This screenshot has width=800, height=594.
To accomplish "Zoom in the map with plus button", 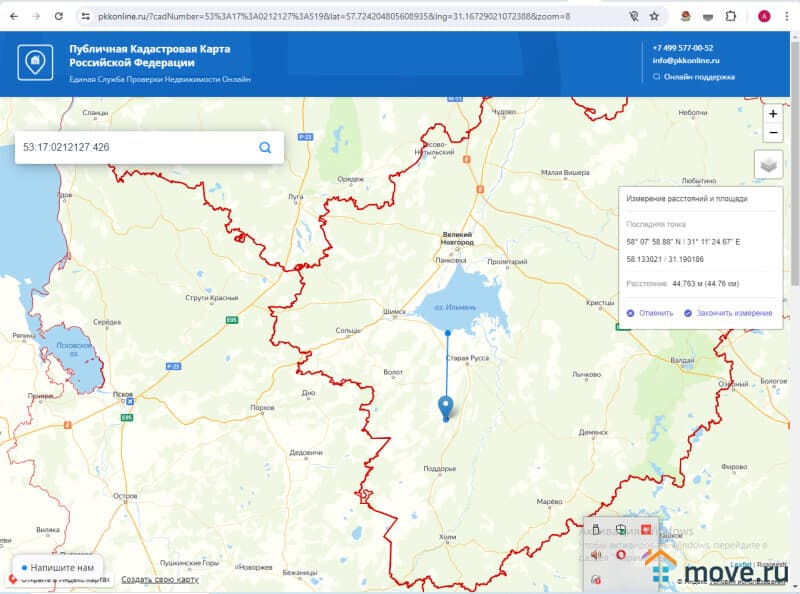I will [773, 114].
